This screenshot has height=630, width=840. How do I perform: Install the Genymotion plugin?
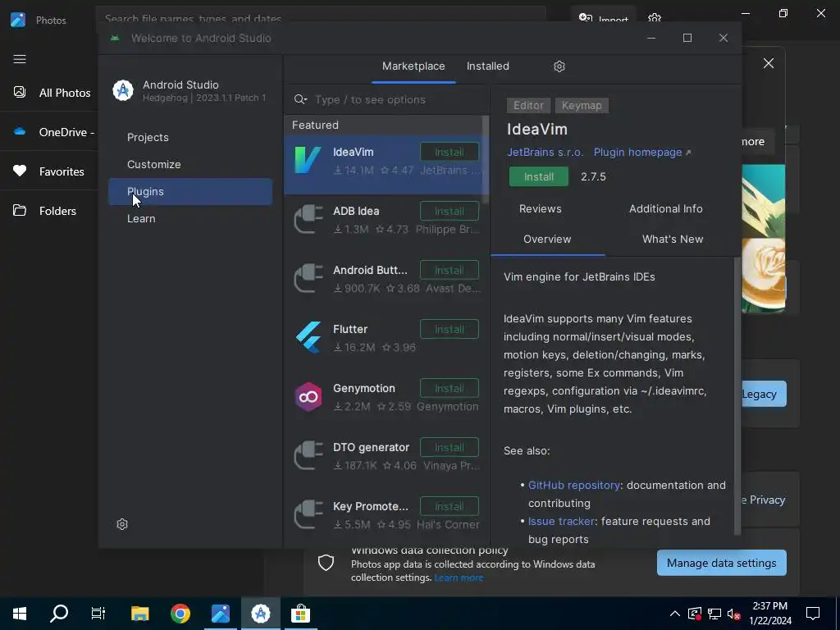[x=449, y=388]
